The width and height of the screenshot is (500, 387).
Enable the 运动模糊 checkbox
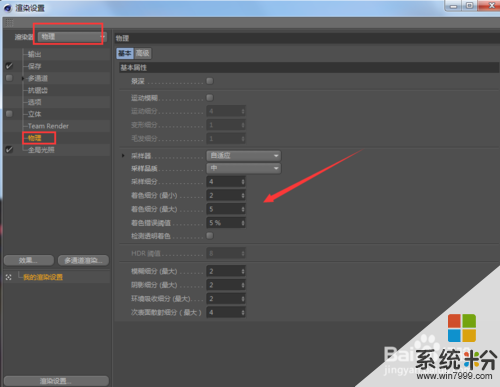click(210, 98)
